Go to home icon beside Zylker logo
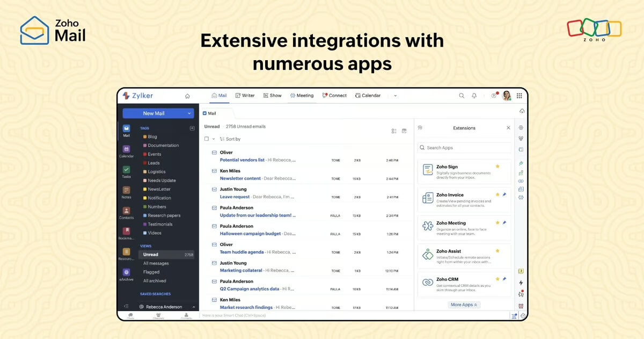Viewport: 644px width, 339px height. point(187,96)
